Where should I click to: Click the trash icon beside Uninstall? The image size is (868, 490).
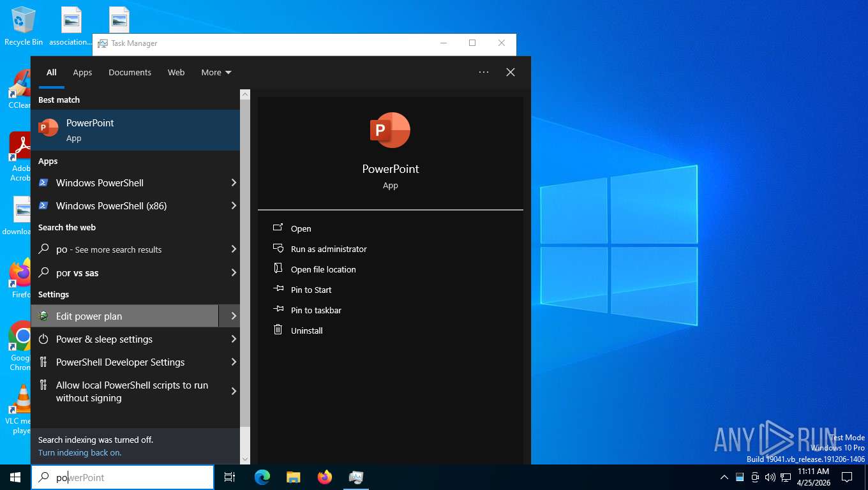[x=278, y=330]
